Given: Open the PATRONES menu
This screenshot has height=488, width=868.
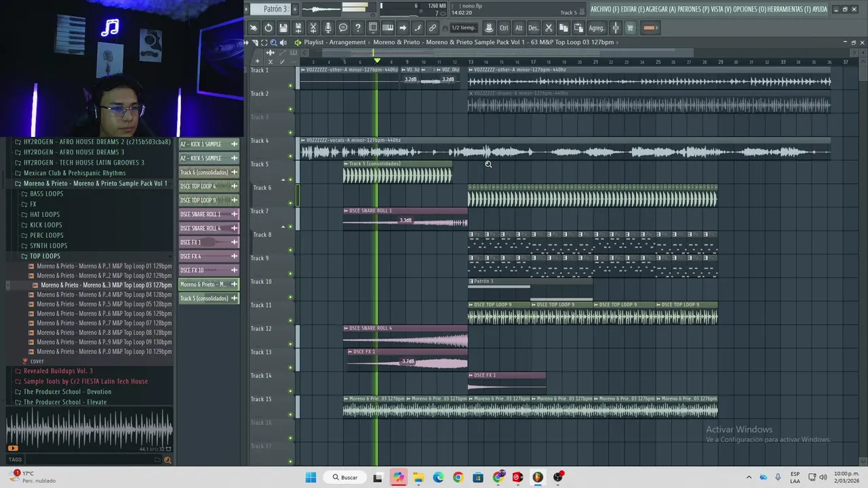Looking at the screenshot, I should pyautogui.click(x=694, y=9).
